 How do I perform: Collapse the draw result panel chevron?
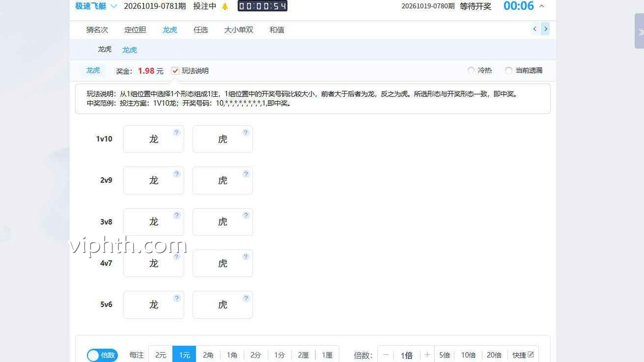point(542,6)
